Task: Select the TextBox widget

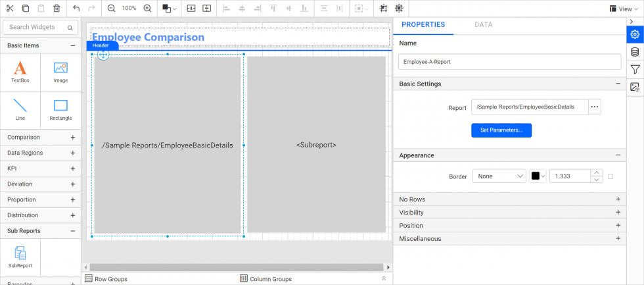Action: pos(20,72)
